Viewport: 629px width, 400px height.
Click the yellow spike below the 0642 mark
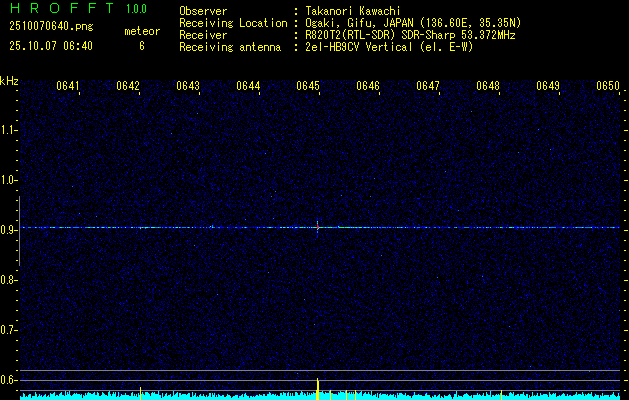140,393
